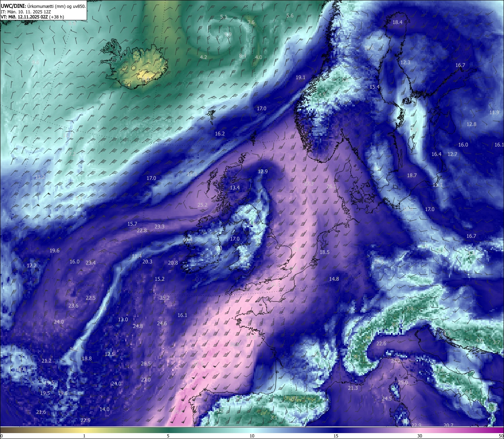The image size is (504, 439).
Task: Click the 13.0 value on the map
Action: (x=123, y=320)
